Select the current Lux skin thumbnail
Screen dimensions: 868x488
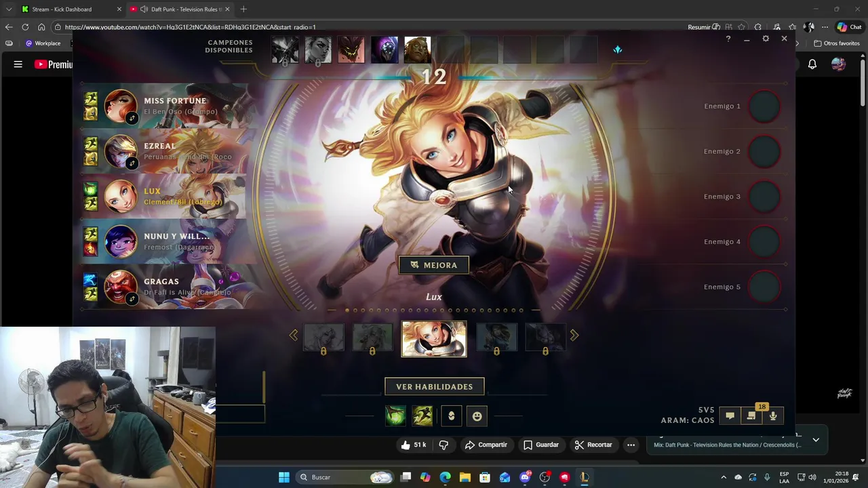click(x=434, y=339)
